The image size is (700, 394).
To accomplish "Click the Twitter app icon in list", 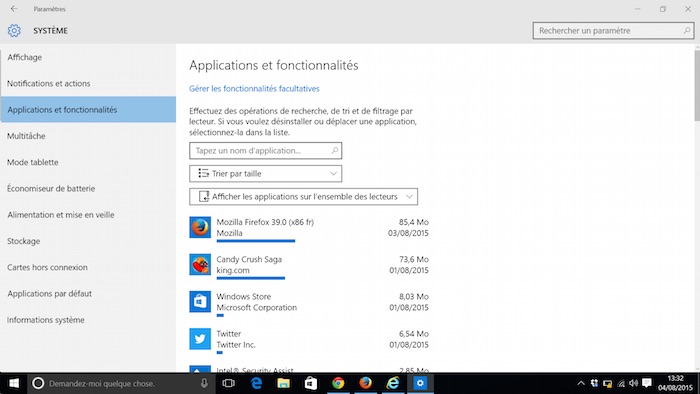I will (x=200, y=339).
